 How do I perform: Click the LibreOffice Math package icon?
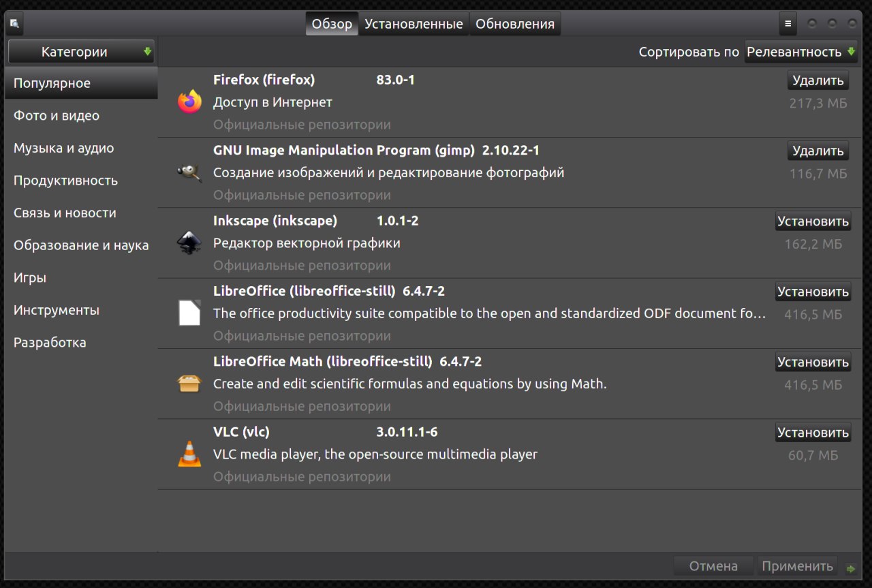(x=189, y=384)
